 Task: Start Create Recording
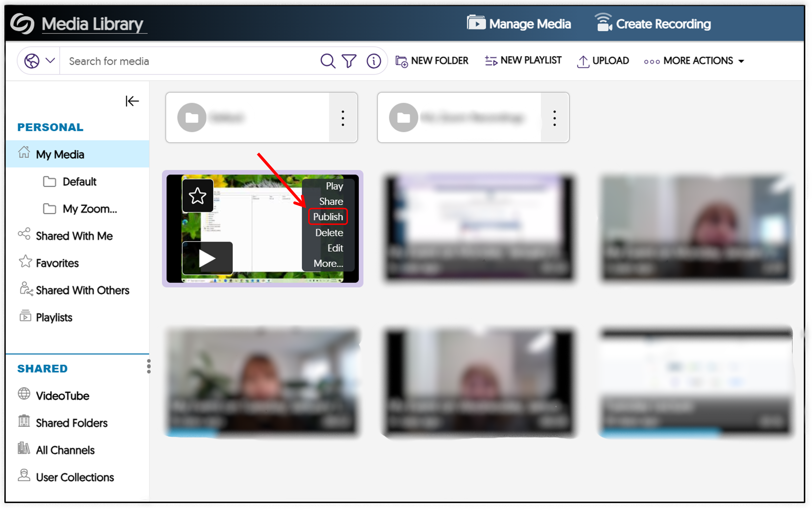coord(653,23)
